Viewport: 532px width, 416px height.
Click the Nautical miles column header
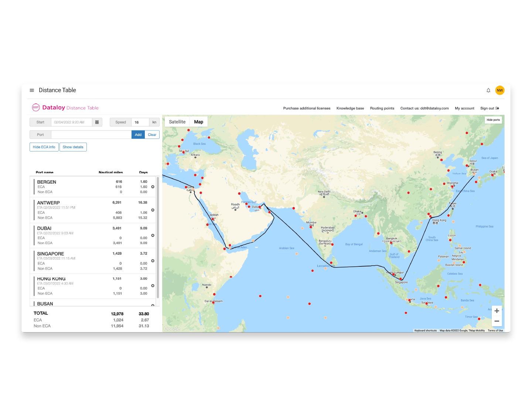pos(111,173)
